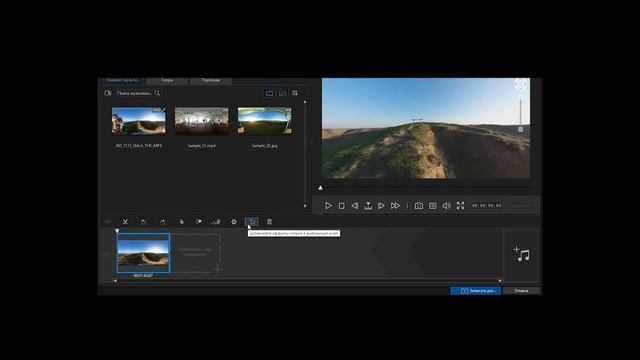
Task: Click the timeline scroll right arrow
Action: coord(500,281)
